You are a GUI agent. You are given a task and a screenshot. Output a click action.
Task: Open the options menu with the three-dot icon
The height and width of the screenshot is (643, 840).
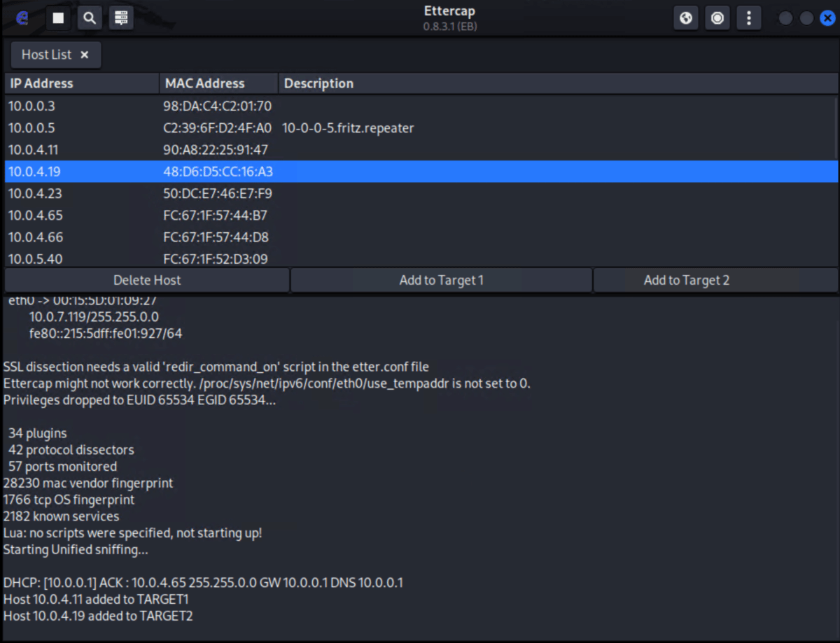point(749,17)
